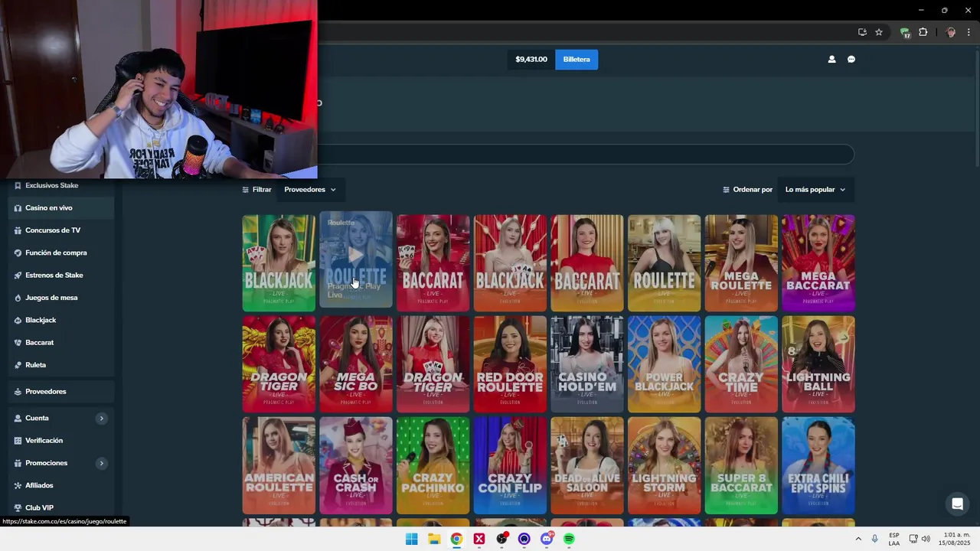Open Lightning Ball game tile
This screenshot has width=980, height=551.
(x=818, y=364)
